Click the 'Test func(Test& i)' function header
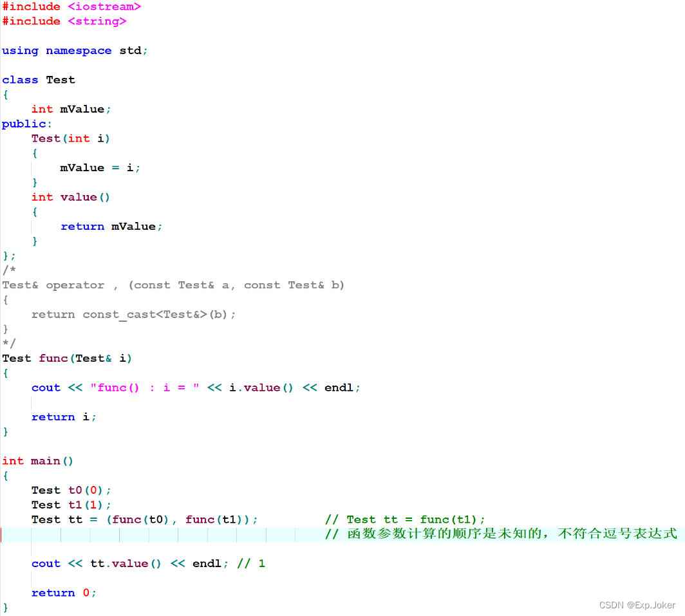 [67, 358]
